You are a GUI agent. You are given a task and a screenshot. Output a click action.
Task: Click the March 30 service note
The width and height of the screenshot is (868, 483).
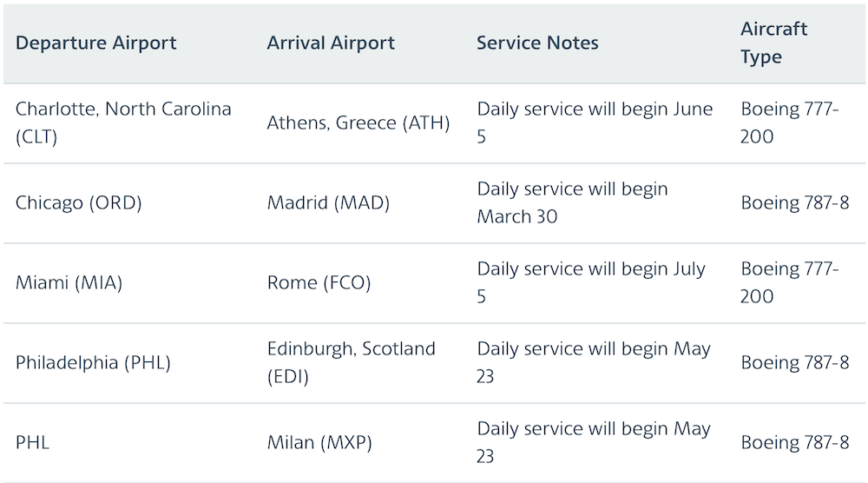coord(572,202)
